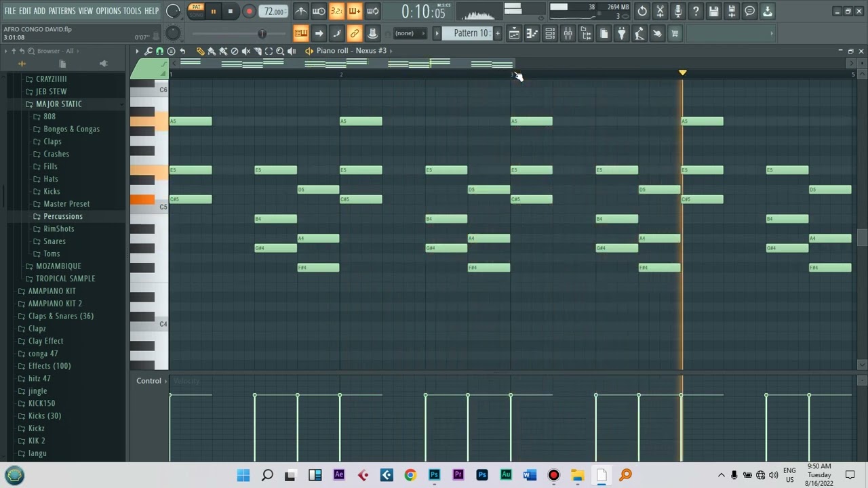This screenshot has height=488, width=868.
Task: Toggle recording countdown 3.2 button
Action: click(x=336, y=11)
